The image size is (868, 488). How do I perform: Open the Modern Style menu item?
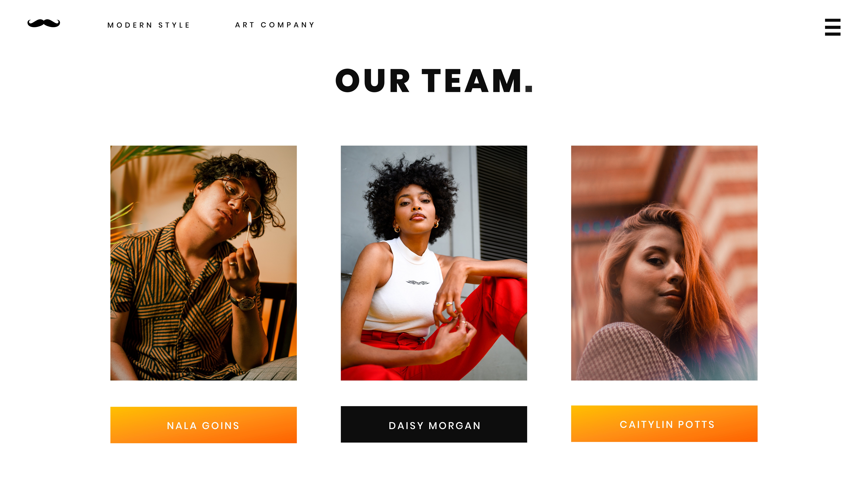[x=149, y=25]
